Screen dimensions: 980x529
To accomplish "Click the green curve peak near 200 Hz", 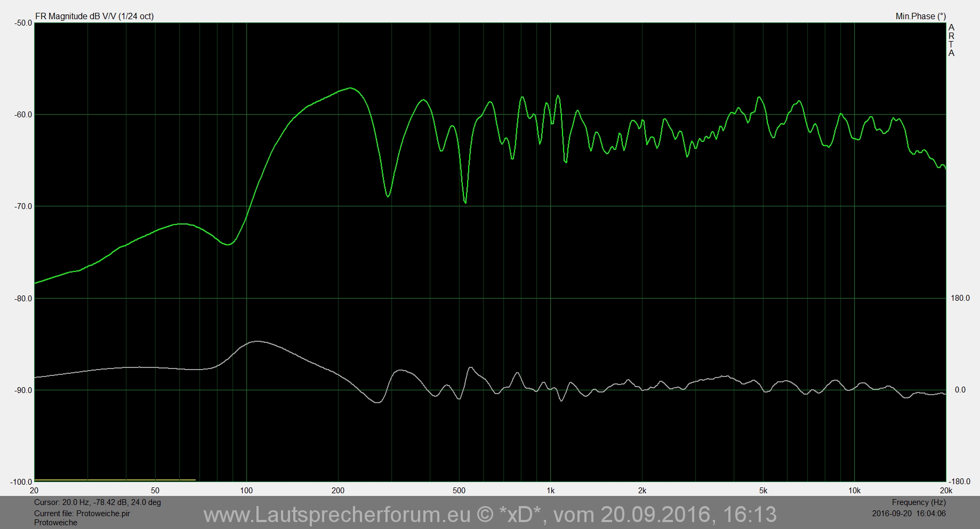I will coord(350,88).
